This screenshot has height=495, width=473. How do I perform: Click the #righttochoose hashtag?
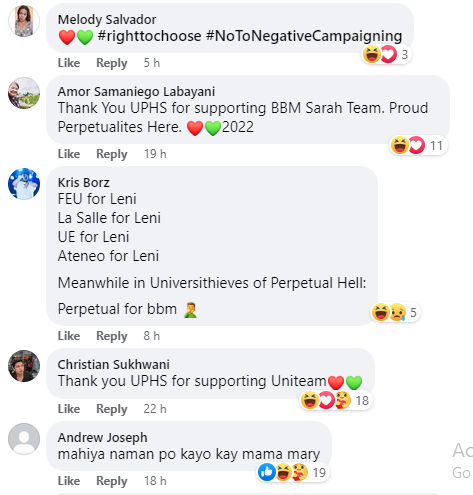click(x=149, y=36)
